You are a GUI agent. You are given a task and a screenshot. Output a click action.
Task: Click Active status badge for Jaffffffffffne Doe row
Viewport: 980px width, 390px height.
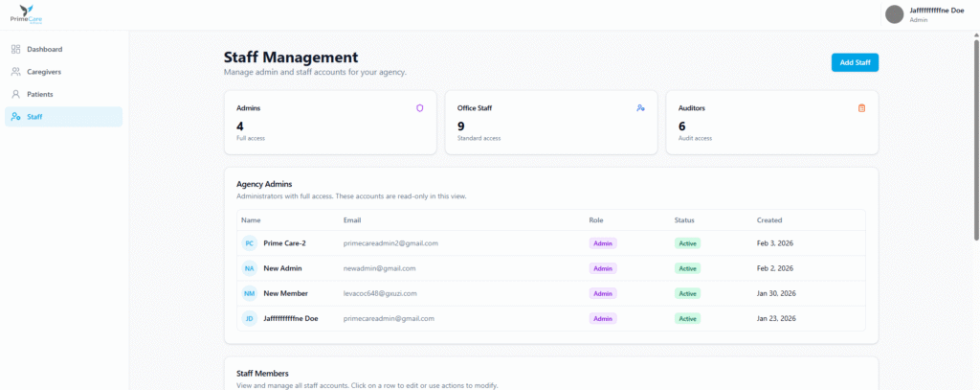[x=687, y=318]
